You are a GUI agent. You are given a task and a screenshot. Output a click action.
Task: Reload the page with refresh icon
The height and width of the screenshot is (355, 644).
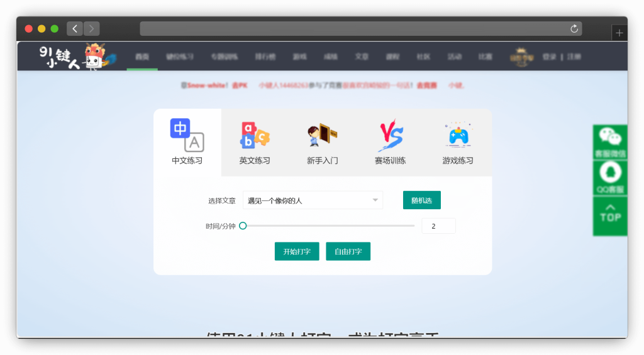click(574, 29)
